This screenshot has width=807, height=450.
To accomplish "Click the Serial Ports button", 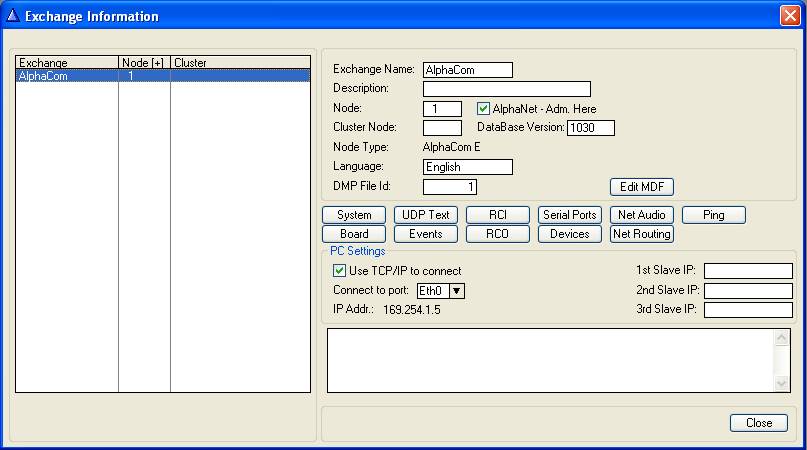I will 570,215.
